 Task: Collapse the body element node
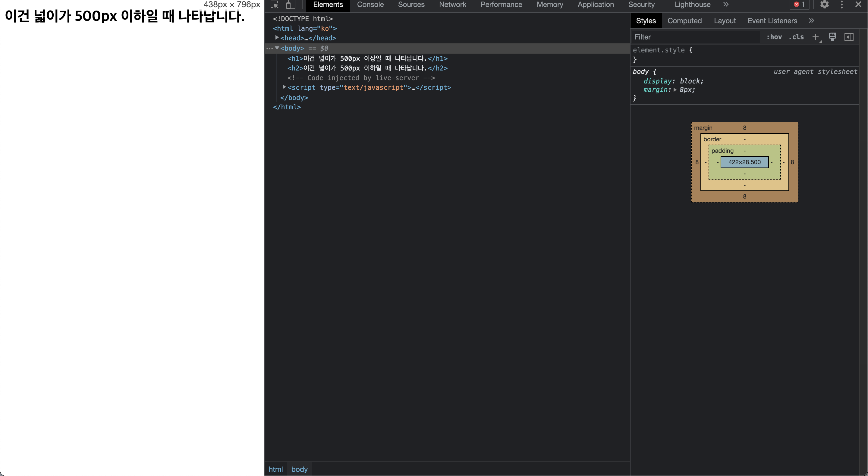(277, 48)
